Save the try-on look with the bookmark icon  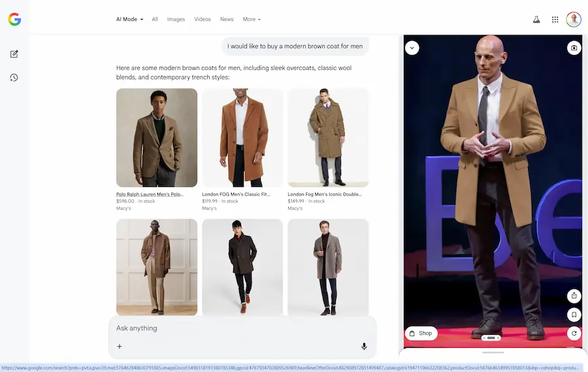574,314
